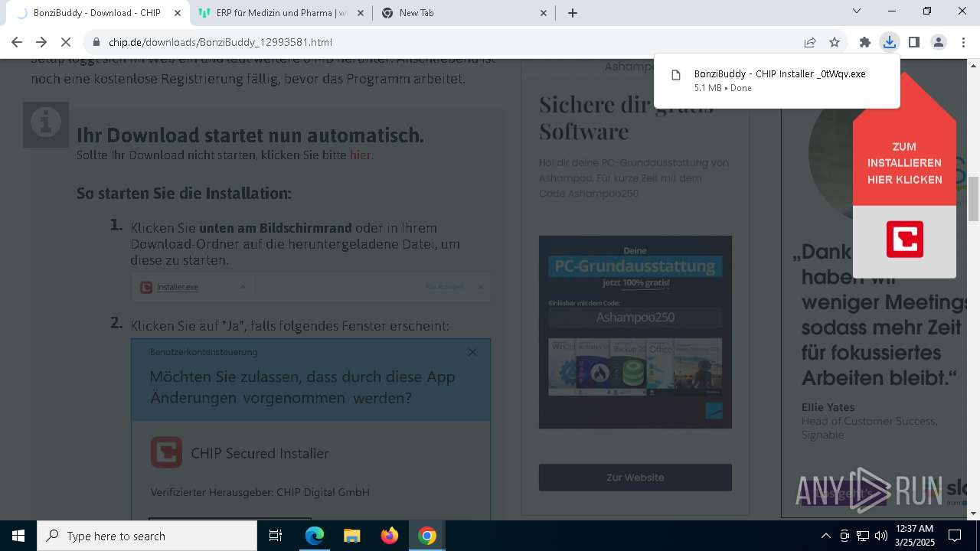Launch Microsoft Edge from taskbar

(315, 536)
